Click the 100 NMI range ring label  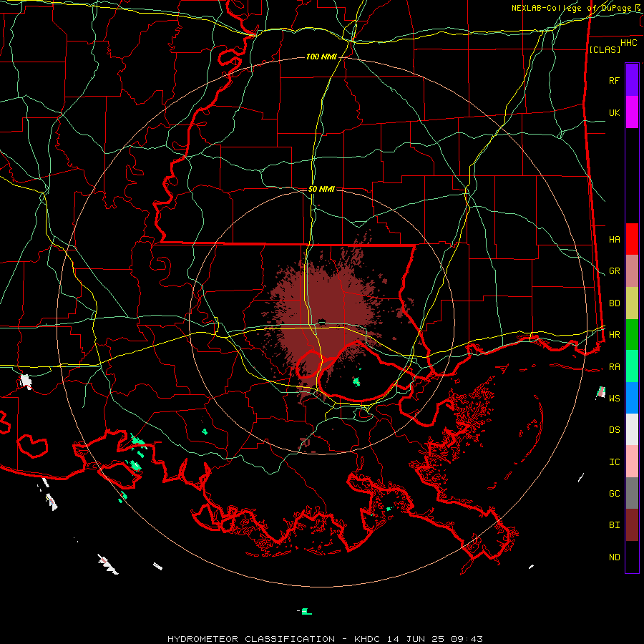click(321, 57)
